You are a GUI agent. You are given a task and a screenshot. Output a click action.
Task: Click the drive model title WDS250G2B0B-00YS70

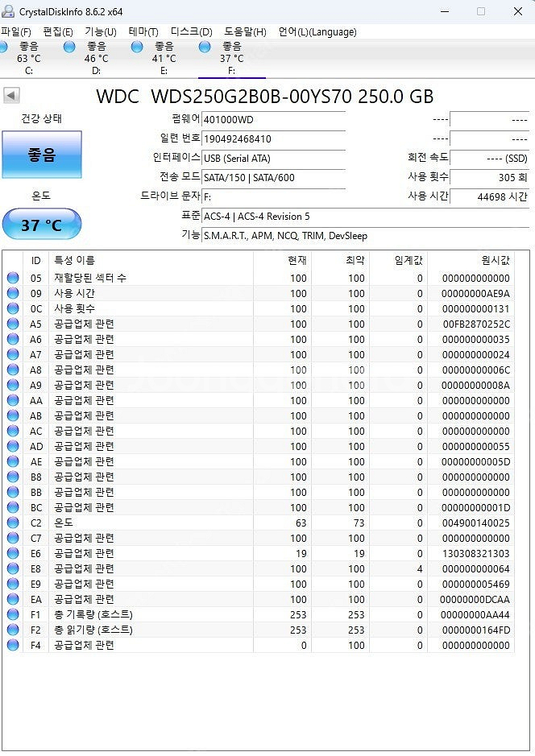click(x=251, y=97)
